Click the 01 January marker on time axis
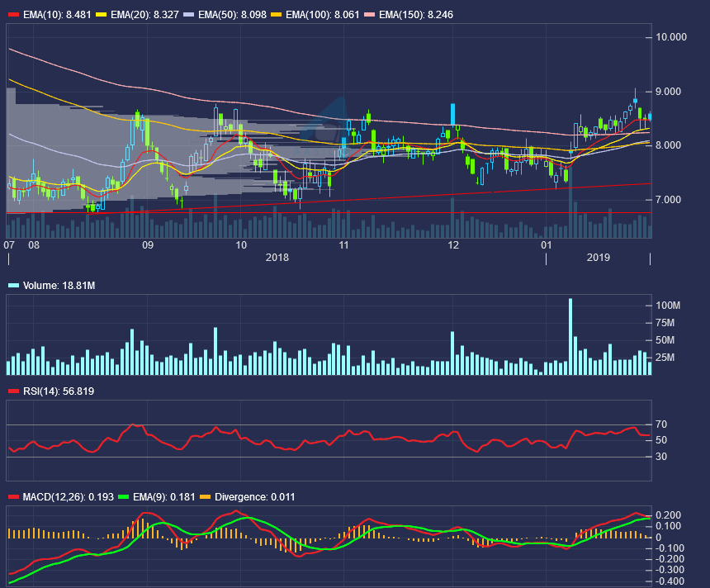This screenshot has width=710, height=588. (x=547, y=245)
